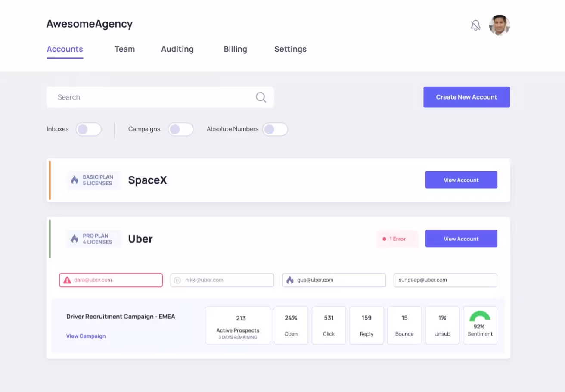The width and height of the screenshot is (565, 392).
Task: Click the flame icon on Uber plan badge
Action: point(75,239)
